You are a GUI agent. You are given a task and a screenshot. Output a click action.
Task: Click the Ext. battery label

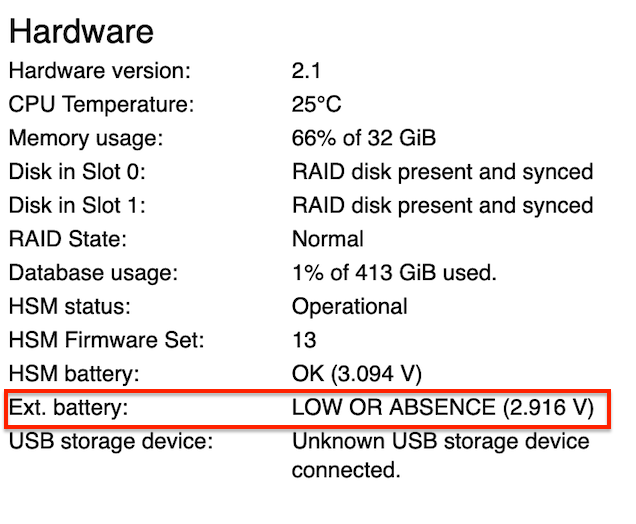point(69,408)
